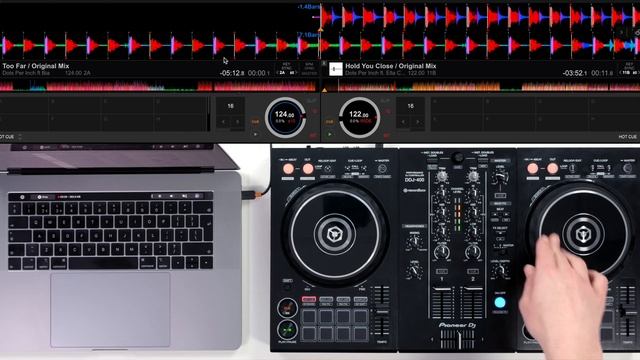Click the MacBook trackpad
The image size is (640, 360).
pos(110,310)
